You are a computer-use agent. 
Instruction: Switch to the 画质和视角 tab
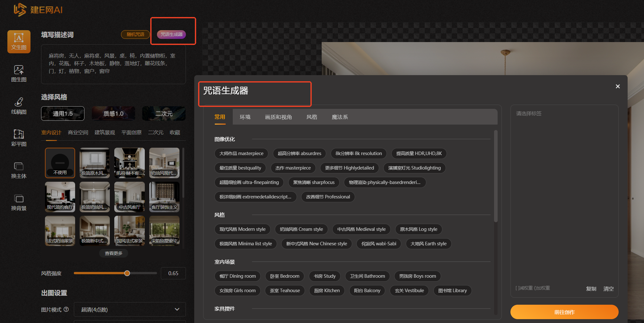pyautogui.click(x=278, y=117)
